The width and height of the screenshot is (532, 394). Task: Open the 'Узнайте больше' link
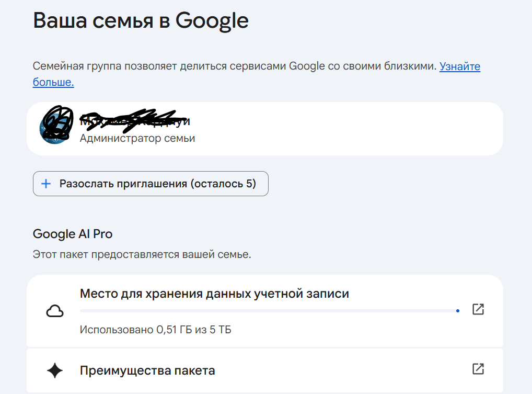pos(460,66)
